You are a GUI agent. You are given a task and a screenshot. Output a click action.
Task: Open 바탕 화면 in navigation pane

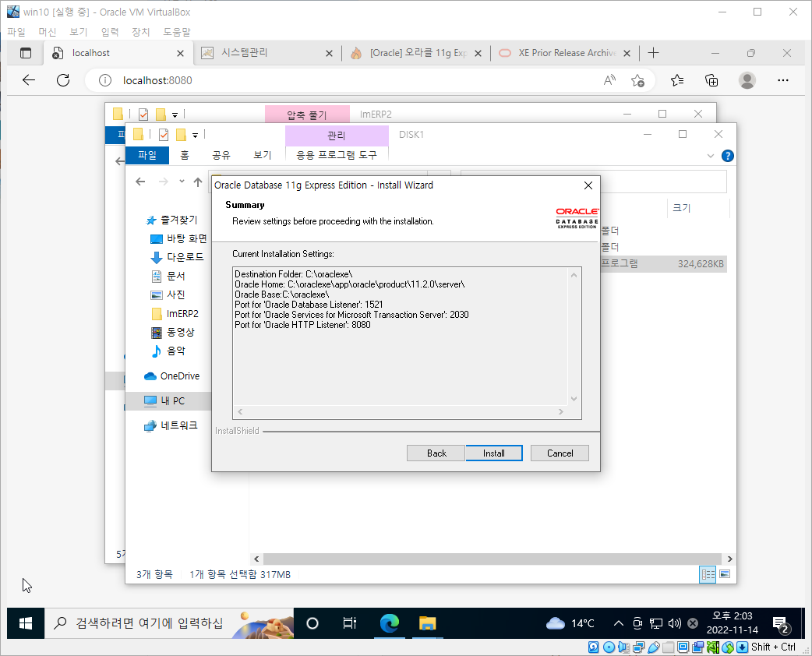tap(178, 238)
